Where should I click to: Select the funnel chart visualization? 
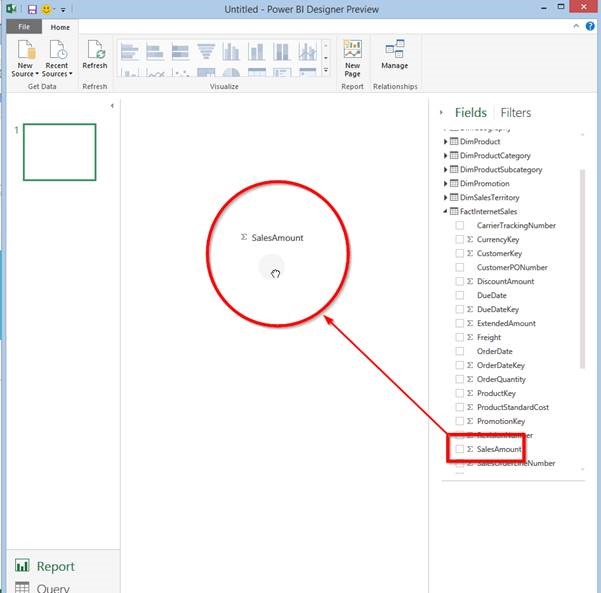coord(206,52)
